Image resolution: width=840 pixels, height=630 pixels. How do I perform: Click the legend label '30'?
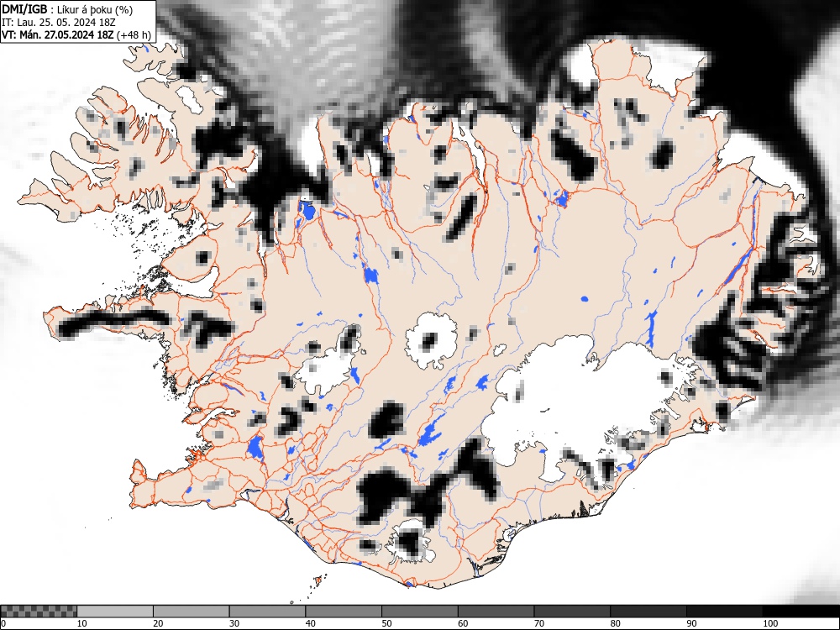pyautogui.click(x=234, y=623)
